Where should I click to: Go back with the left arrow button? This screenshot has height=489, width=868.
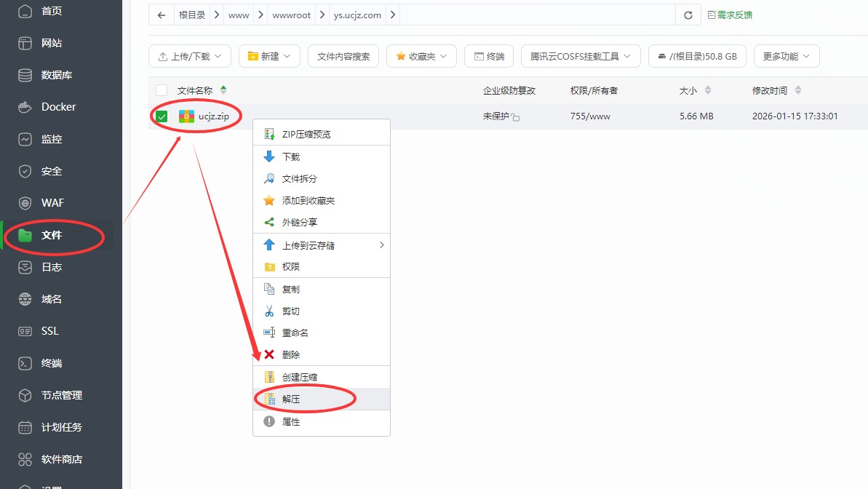[x=161, y=14]
